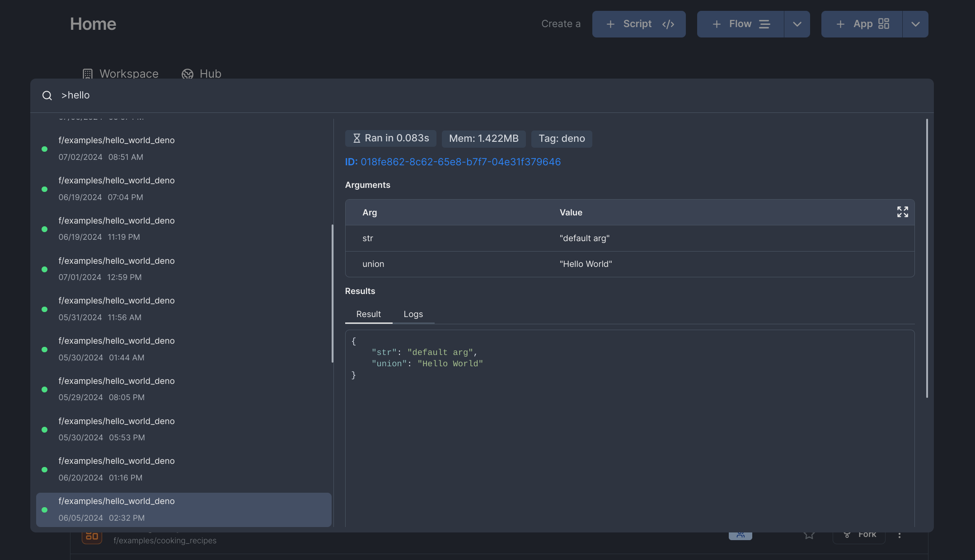Click the Hub globe icon
975x560 pixels.
[x=187, y=74]
